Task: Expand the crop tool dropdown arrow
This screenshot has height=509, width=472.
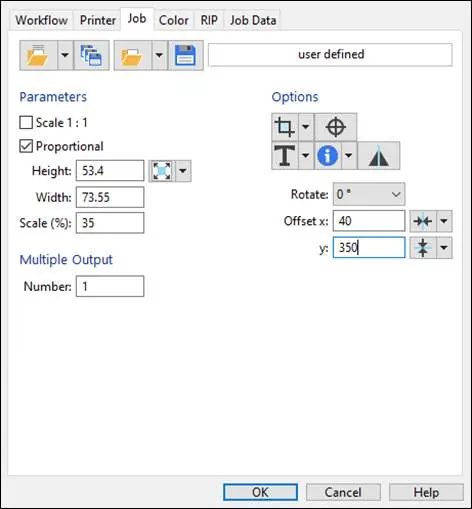Action: [306, 127]
